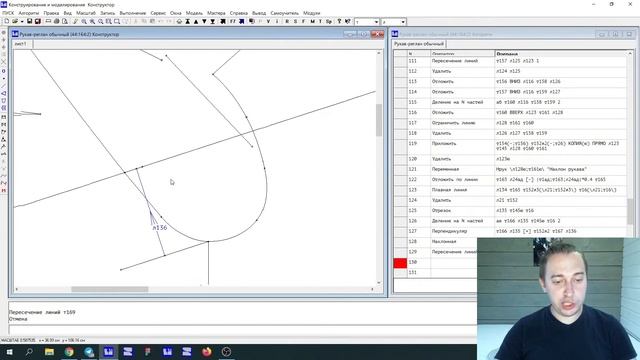The width and height of the screenshot is (640, 360).
Task: Select the red 'H' tool at sidebar bottom
Action: pyautogui.click(x=4, y=191)
